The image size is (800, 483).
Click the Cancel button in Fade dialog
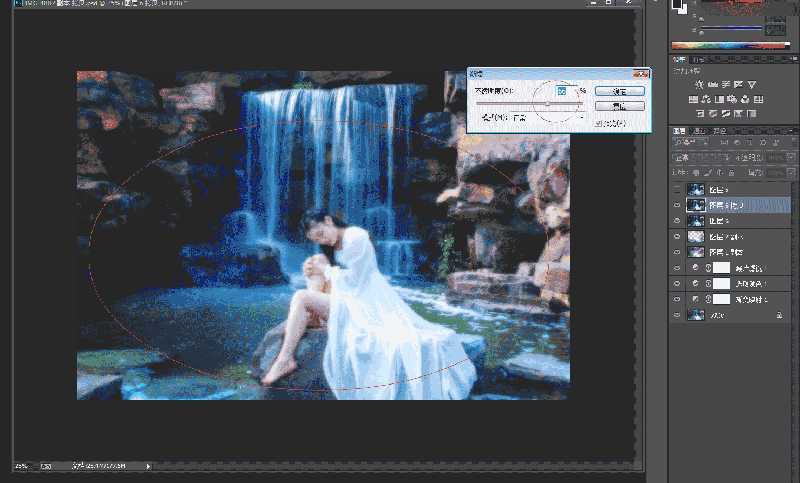619,104
